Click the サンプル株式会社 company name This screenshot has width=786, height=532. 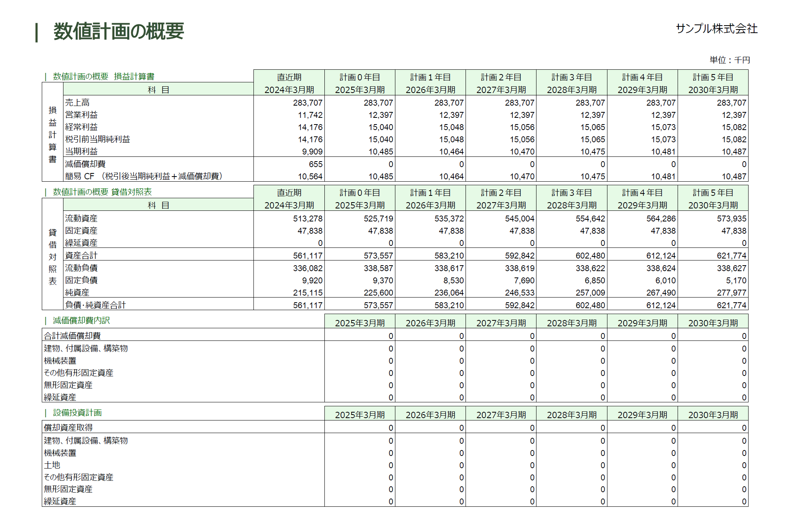pyautogui.click(x=716, y=29)
